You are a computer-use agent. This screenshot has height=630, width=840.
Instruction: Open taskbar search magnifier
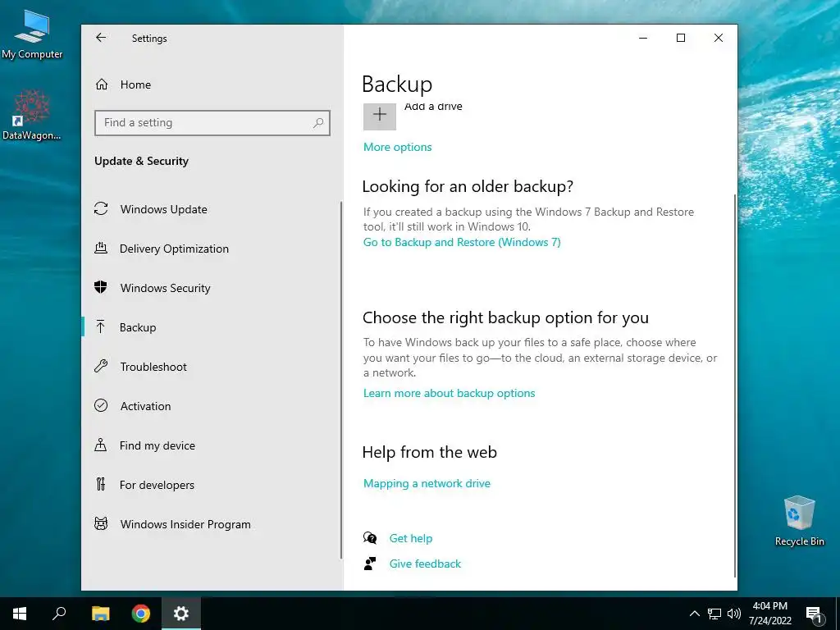click(x=59, y=614)
